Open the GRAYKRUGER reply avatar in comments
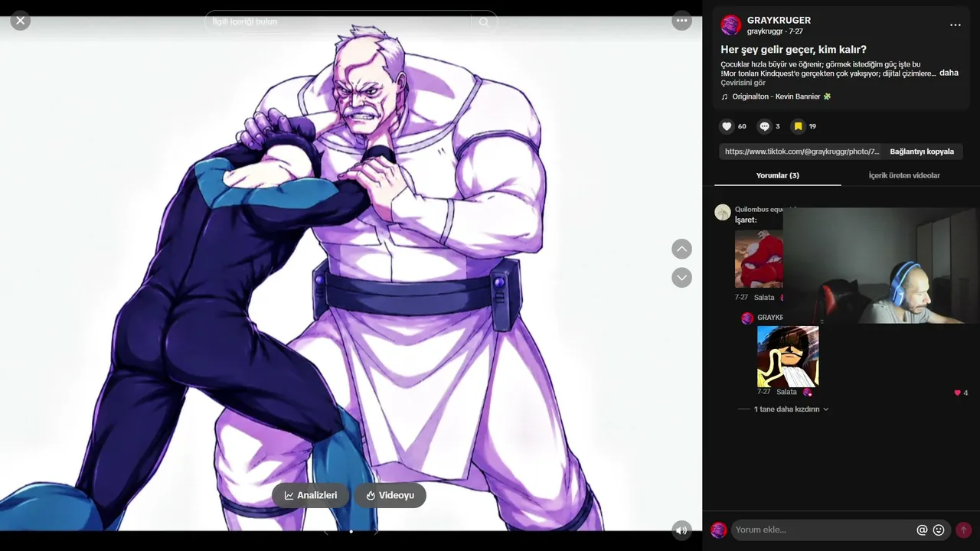The width and height of the screenshot is (980, 551). [x=747, y=318]
